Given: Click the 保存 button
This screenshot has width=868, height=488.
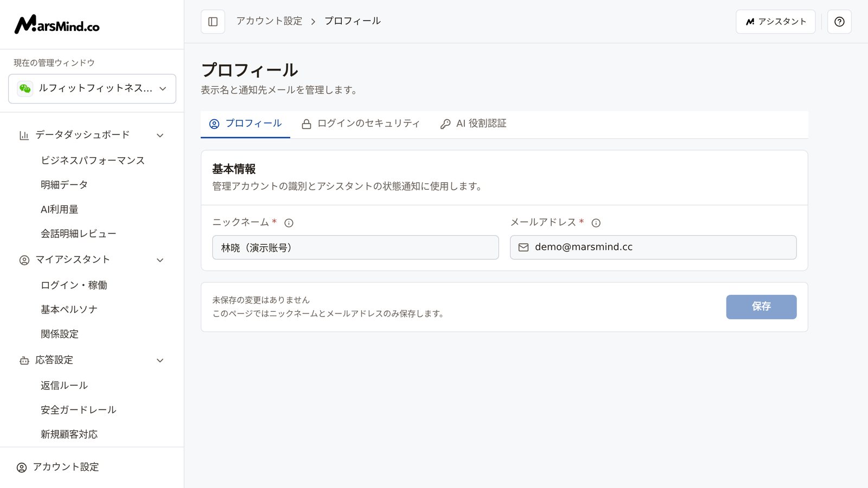Looking at the screenshot, I should click(x=761, y=307).
